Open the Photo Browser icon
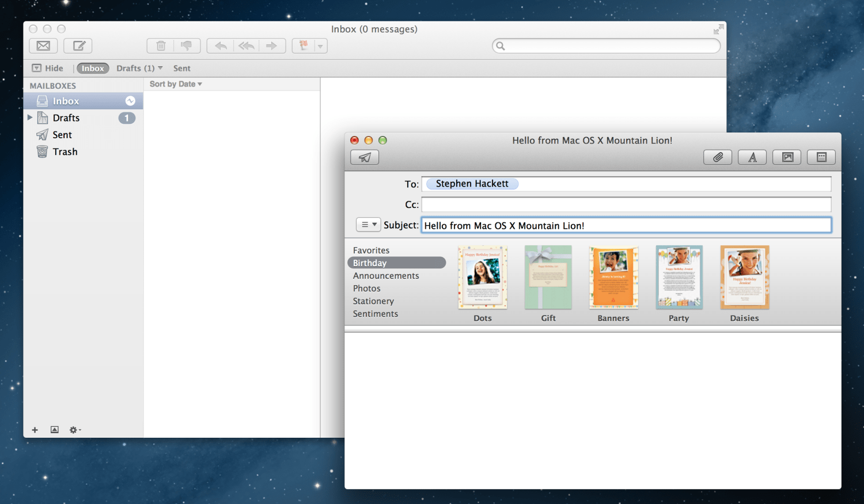Image resolution: width=864 pixels, height=504 pixels. pos(787,157)
